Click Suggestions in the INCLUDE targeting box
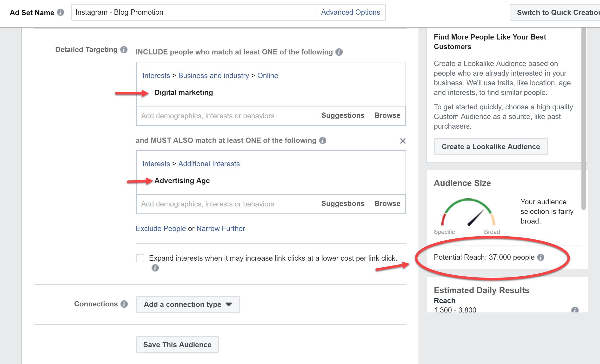The height and width of the screenshot is (364, 600). [x=343, y=115]
